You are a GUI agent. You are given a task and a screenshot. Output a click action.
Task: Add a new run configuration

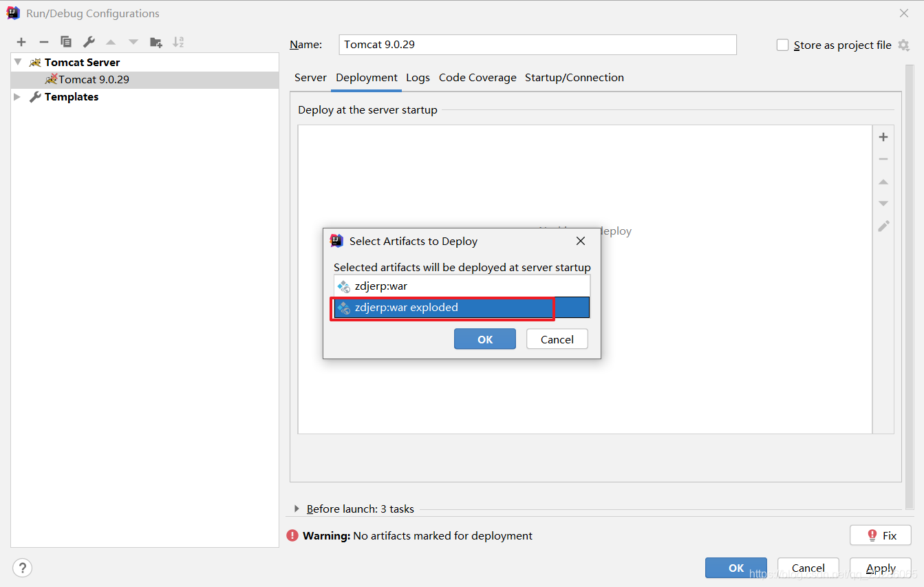21,42
